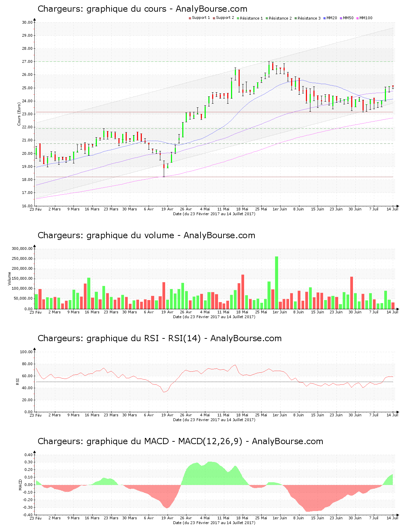Select the 'Résistance 2' legend entry
412x532 pixels.
click(x=278, y=18)
